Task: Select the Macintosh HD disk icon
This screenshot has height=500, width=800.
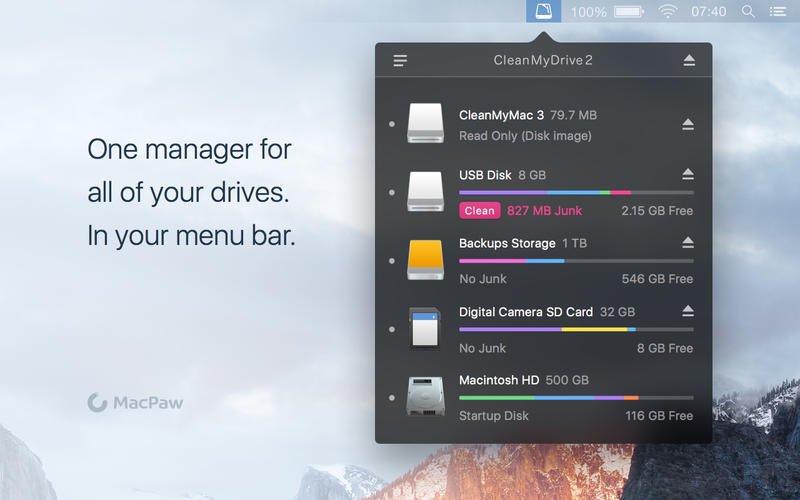Action: pyautogui.click(x=426, y=396)
